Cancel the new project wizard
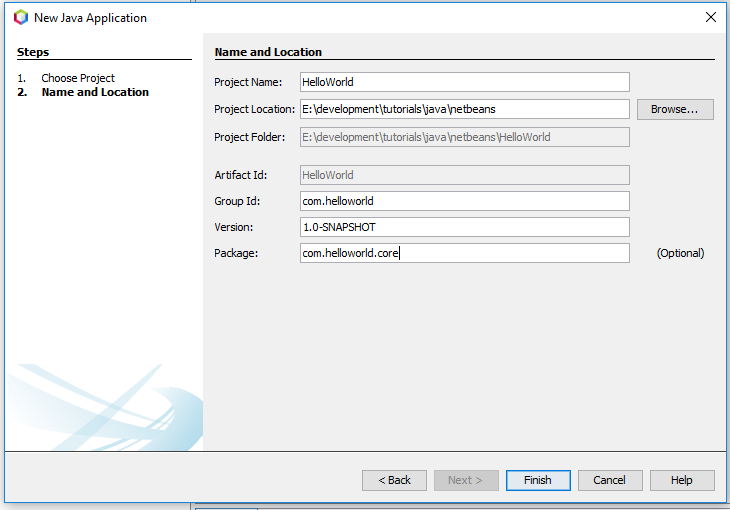The height and width of the screenshot is (510, 730). (610, 480)
